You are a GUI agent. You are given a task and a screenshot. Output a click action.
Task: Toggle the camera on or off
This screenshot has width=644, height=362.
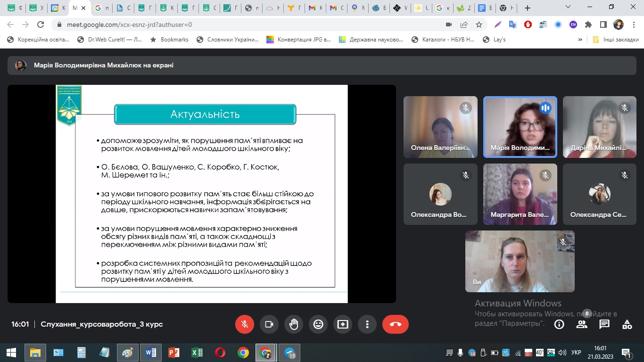269,324
